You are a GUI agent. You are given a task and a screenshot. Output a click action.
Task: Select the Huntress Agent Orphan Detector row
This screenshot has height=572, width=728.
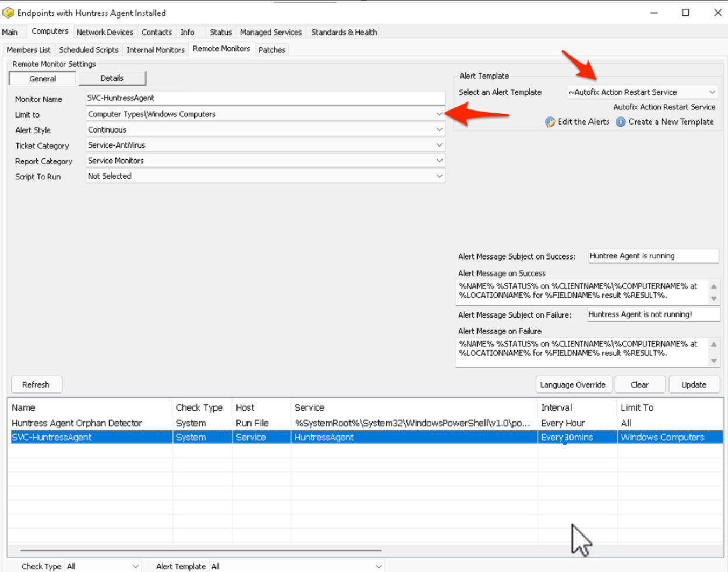pos(366,423)
